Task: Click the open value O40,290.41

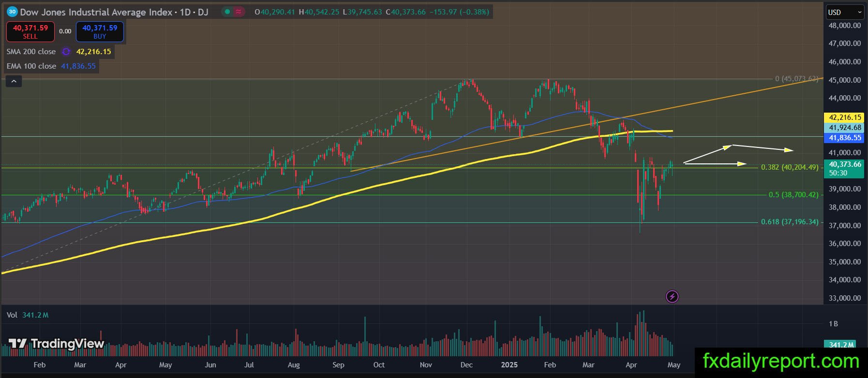Action: coord(275,12)
